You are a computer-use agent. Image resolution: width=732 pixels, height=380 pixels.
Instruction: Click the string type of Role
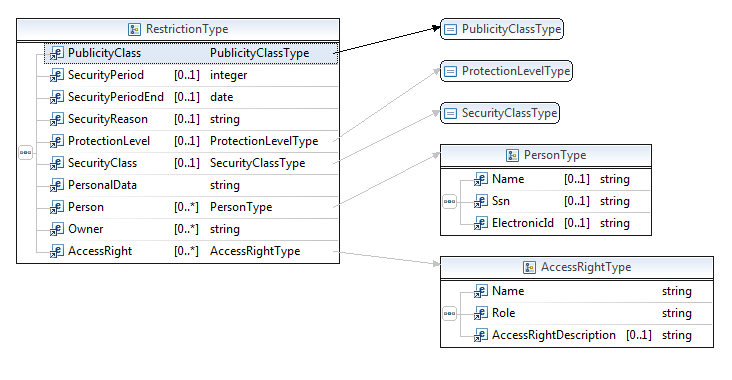pyautogui.click(x=676, y=313)
